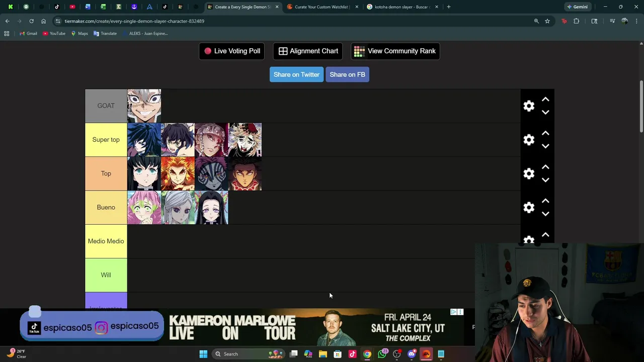Move Top tier row up
The height and width of the screenshot is (362, 644).
click(545, 167)
